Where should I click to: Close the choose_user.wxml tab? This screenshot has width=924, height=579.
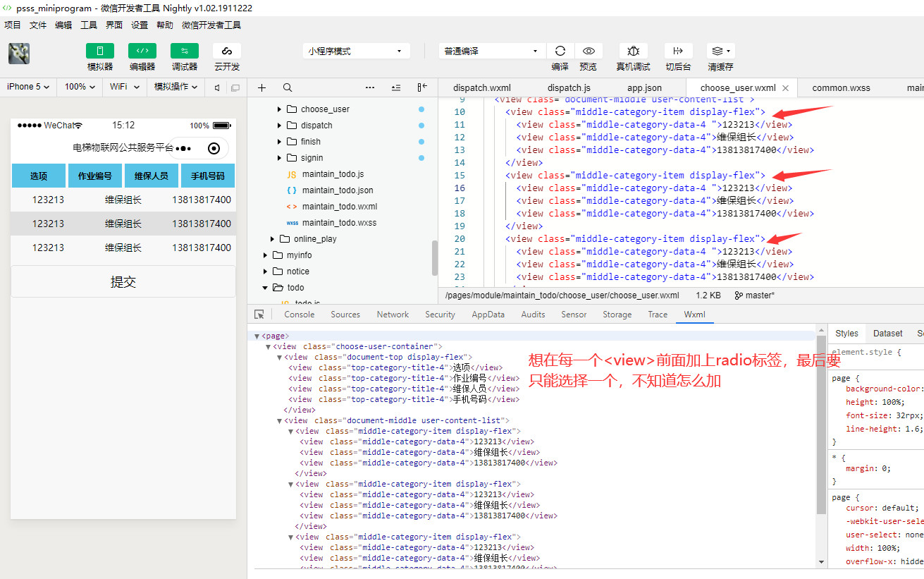click(x=787, y=88)
